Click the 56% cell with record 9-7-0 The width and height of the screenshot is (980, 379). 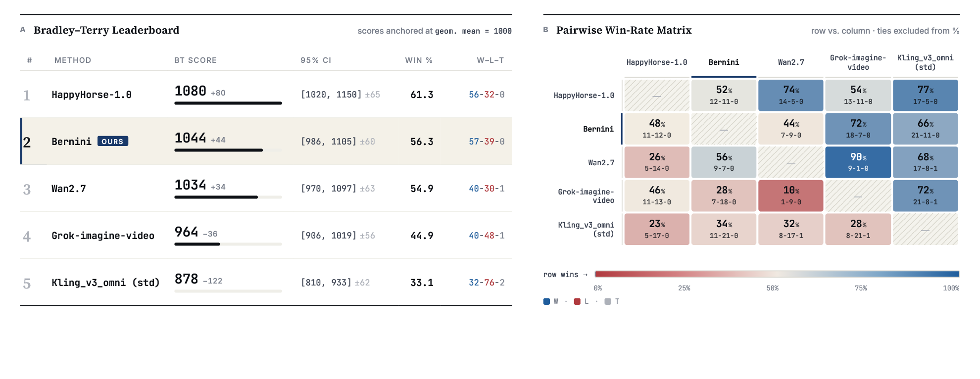tap(724, 162)
